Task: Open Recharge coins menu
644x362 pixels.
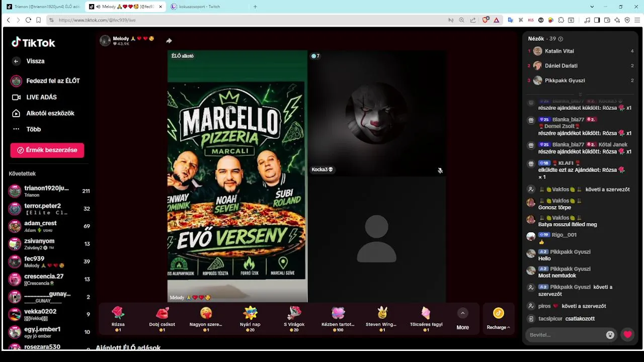Action: [x=498, y=319]
